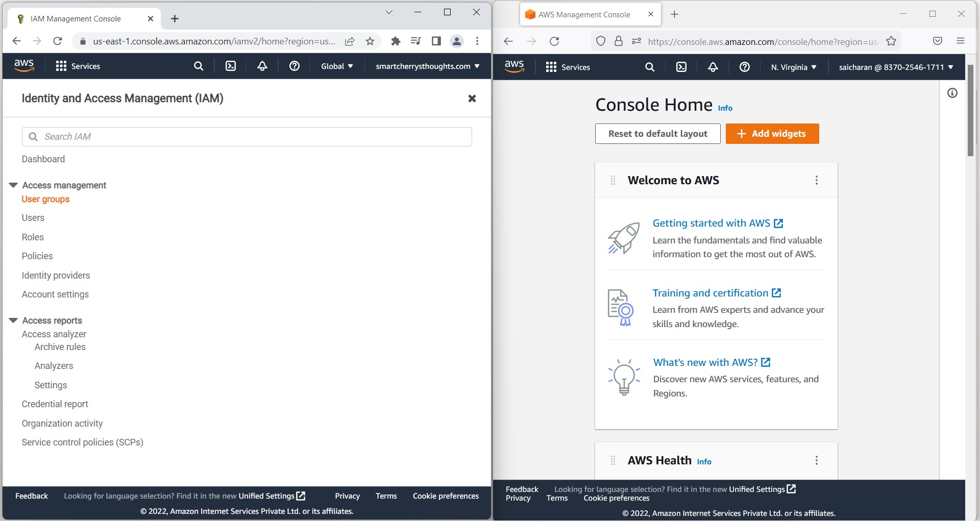Click the AWS logo in the IAM console navbar

pos(23,66)
